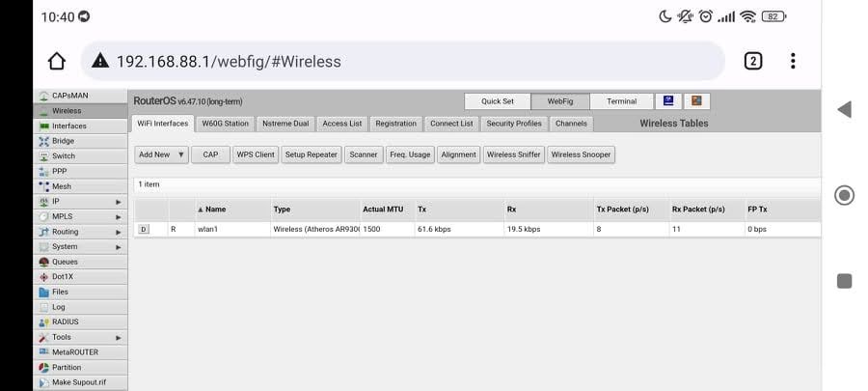Click the Files folder icon

(x=43, y=292)
